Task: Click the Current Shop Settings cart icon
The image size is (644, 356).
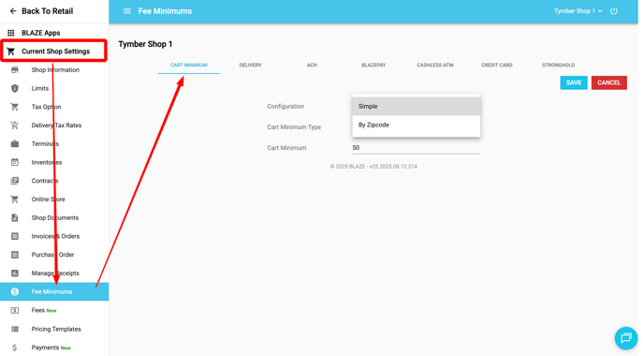Action: point(11,52)
